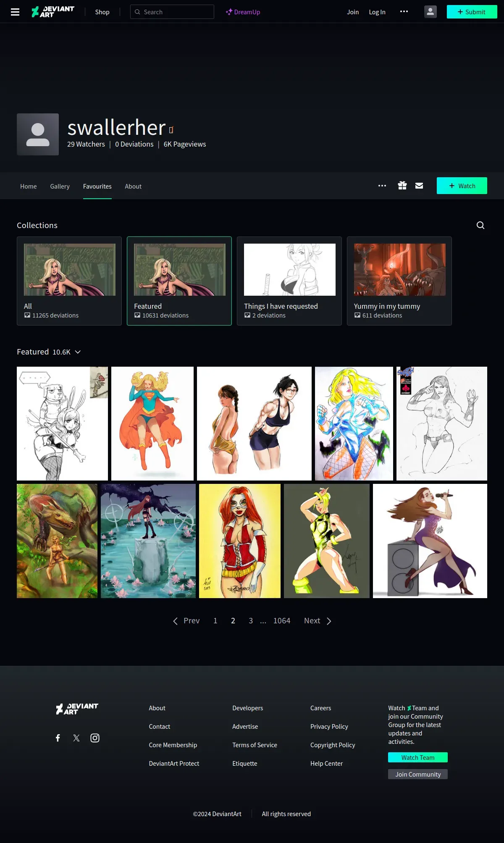Open the two women figure artwork

click(x=254, y=423)
